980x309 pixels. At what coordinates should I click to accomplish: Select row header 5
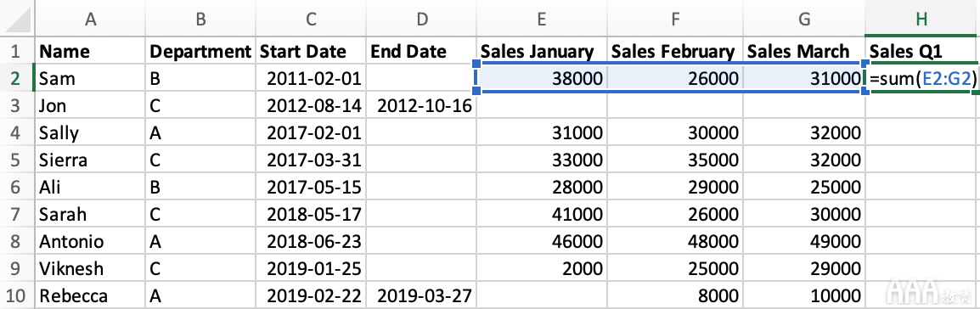[x=17, y=160]
